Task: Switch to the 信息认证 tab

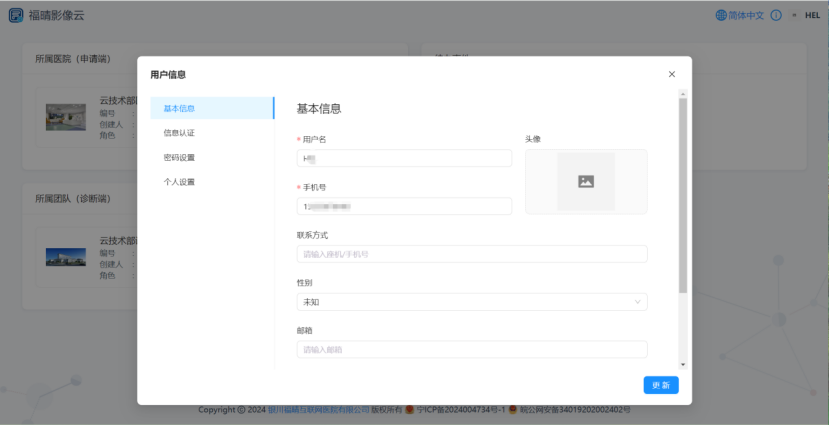Action: (x=180, y=132)
